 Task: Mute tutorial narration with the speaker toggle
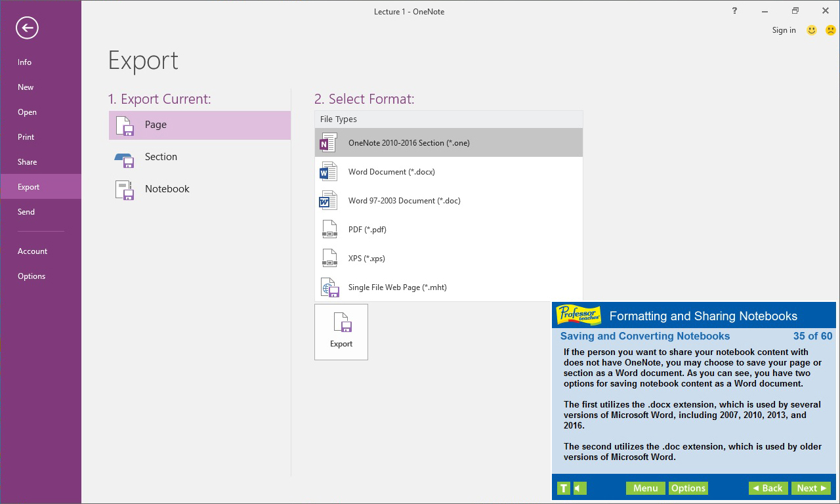pyautogui.click(x=579, y=488)
